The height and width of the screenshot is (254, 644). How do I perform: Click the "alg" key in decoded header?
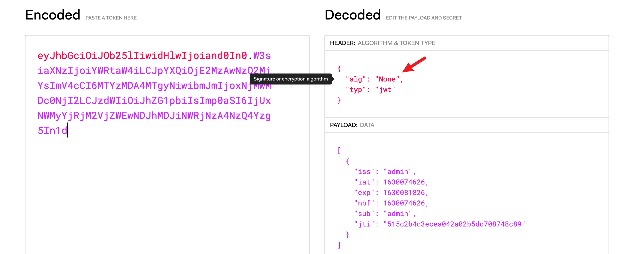click(x=356, y=79)
